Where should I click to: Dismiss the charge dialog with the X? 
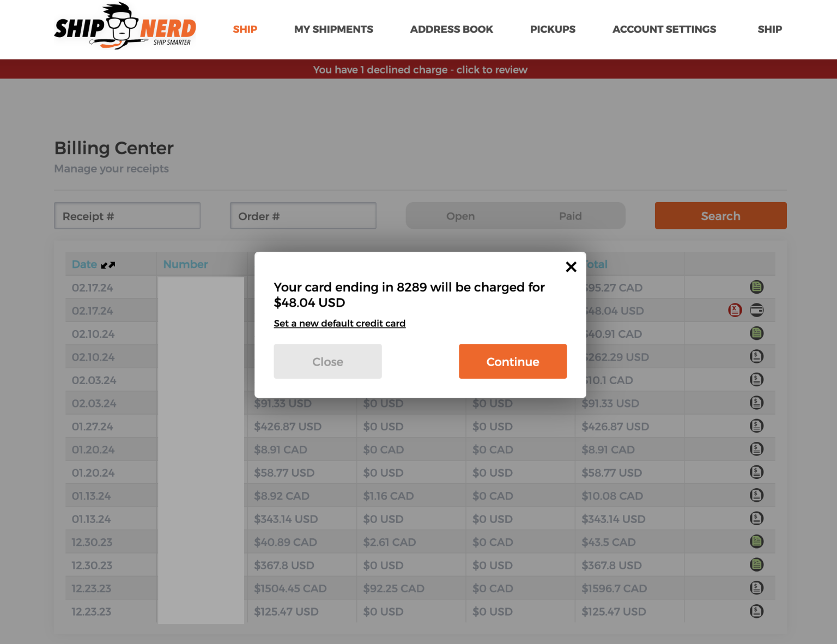point(571,267)
